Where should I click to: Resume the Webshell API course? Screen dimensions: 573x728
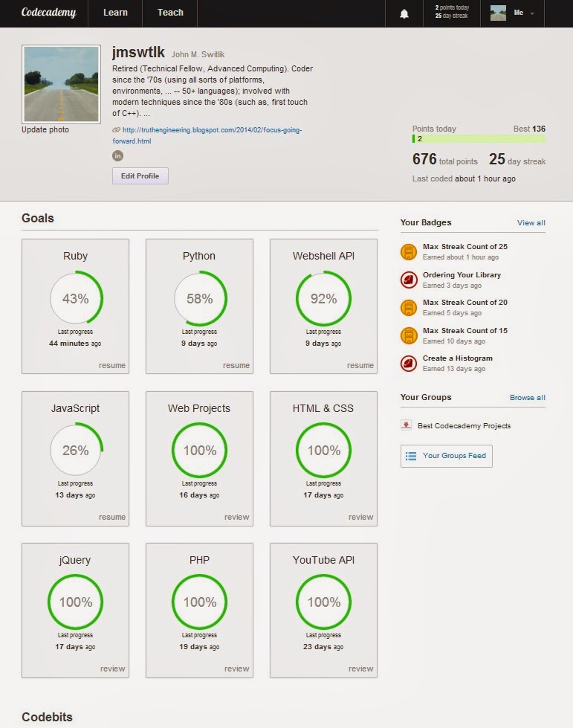(360, 365)
